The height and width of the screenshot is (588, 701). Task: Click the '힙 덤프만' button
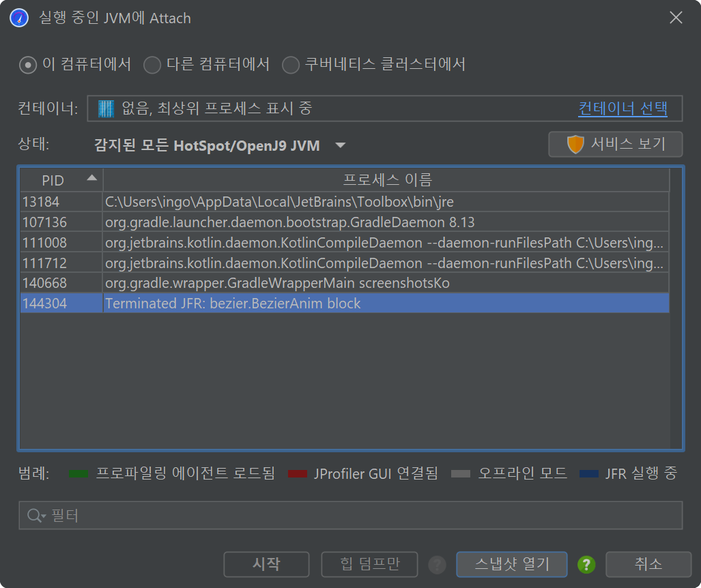(x=369, y=564)
